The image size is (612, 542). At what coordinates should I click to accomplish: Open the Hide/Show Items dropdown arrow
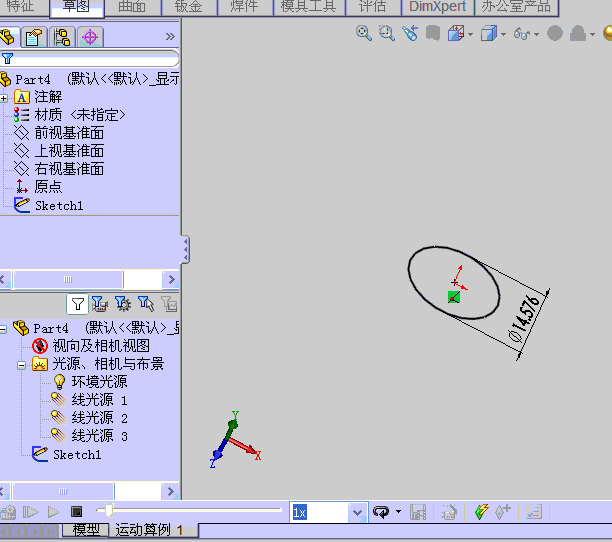coord(536,35)
